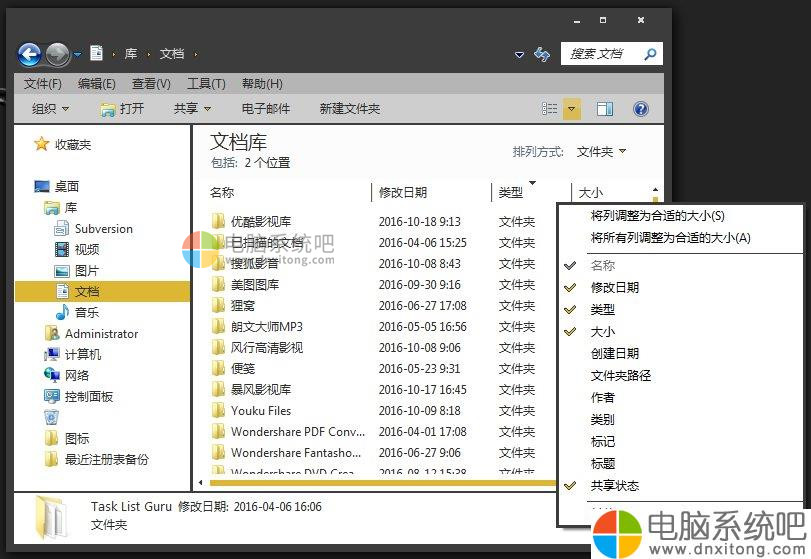Screen dimensions: 811x559
Task: Open the 帮助(H) menu
Action: (x=262, y=83)
